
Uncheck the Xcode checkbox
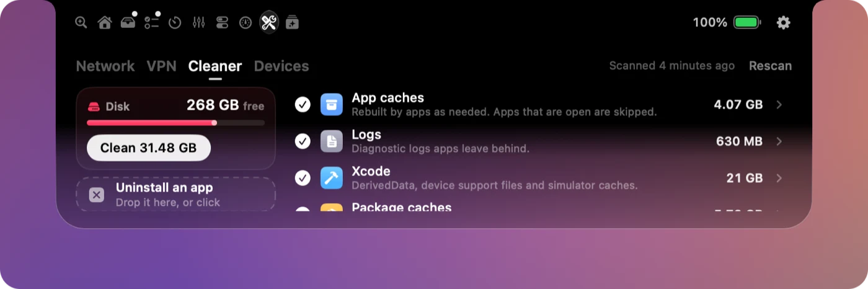[303, 178]
